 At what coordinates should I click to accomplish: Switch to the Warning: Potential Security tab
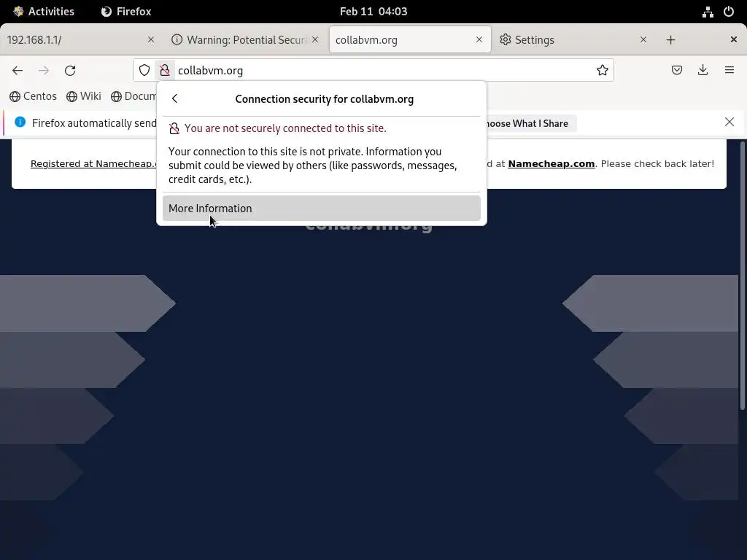245,40
